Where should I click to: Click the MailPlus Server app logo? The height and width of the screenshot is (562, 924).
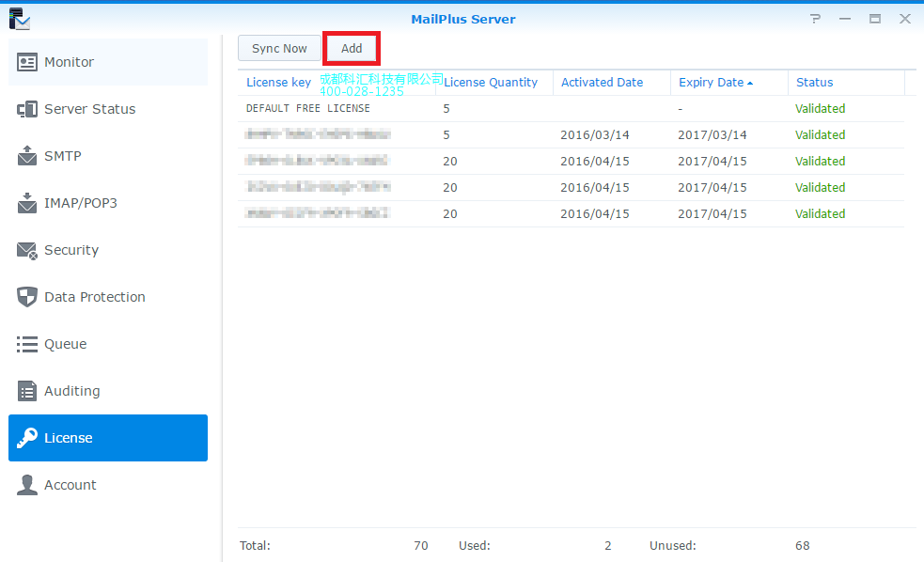pos(20,19)
